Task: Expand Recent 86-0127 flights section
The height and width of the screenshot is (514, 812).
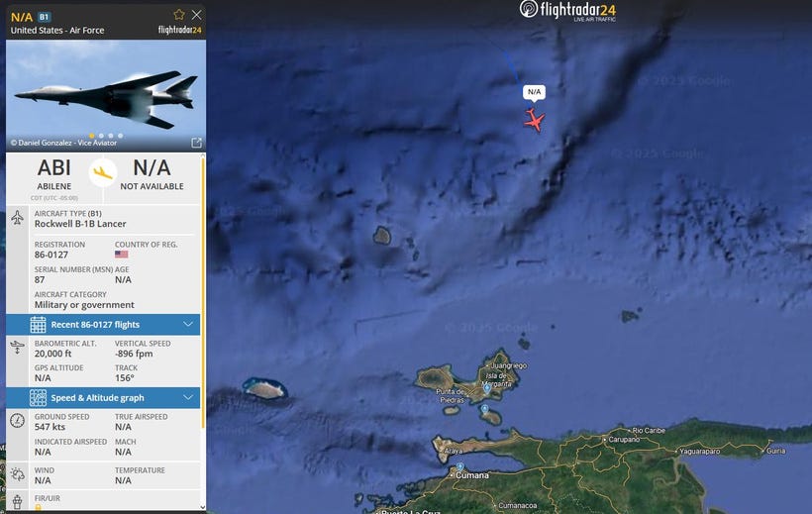Action: tap(103, 325)
